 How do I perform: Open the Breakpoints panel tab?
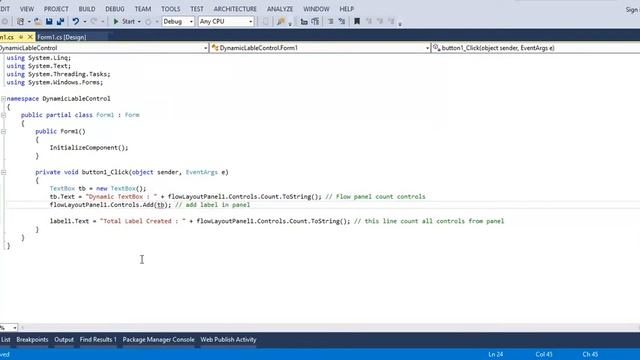pyautogui.click(x=32, y=340)
